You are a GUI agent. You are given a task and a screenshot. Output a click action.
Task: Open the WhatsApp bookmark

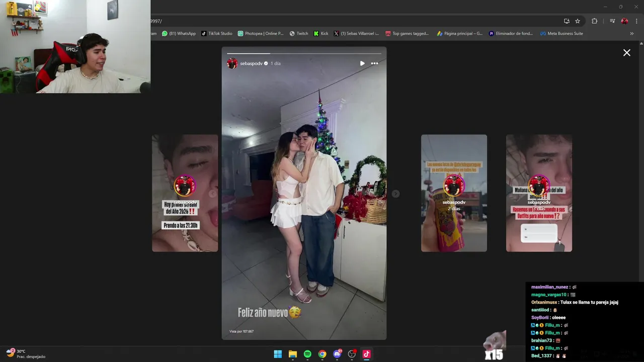click(179, 34)
